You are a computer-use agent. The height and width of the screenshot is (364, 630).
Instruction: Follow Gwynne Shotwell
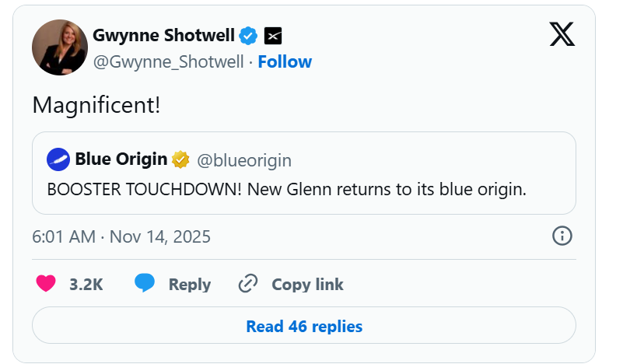[x=285, y=61]
